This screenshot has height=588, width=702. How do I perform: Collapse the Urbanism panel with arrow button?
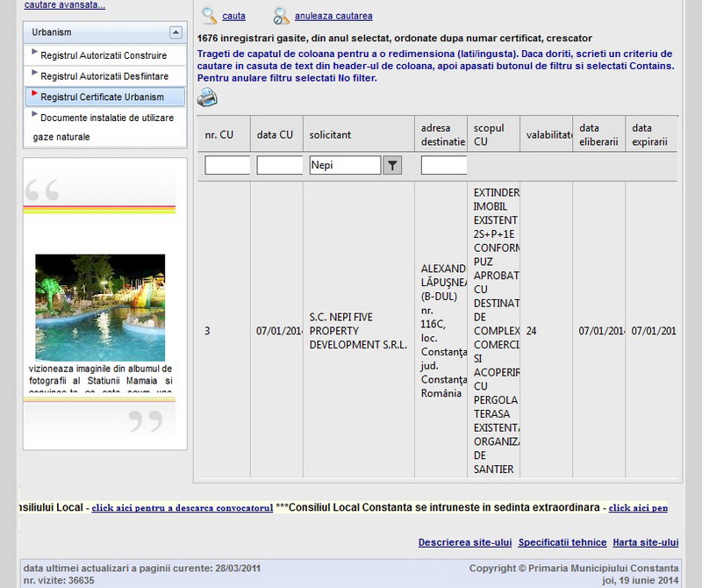(x=175, y=32)
